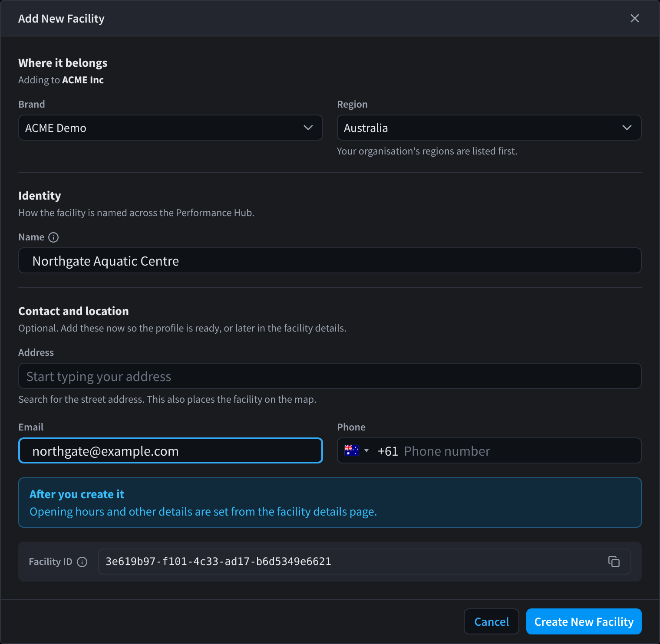Click the address search helper text
The width and height of the screenshot is (660, 644).
pos(167,399)
